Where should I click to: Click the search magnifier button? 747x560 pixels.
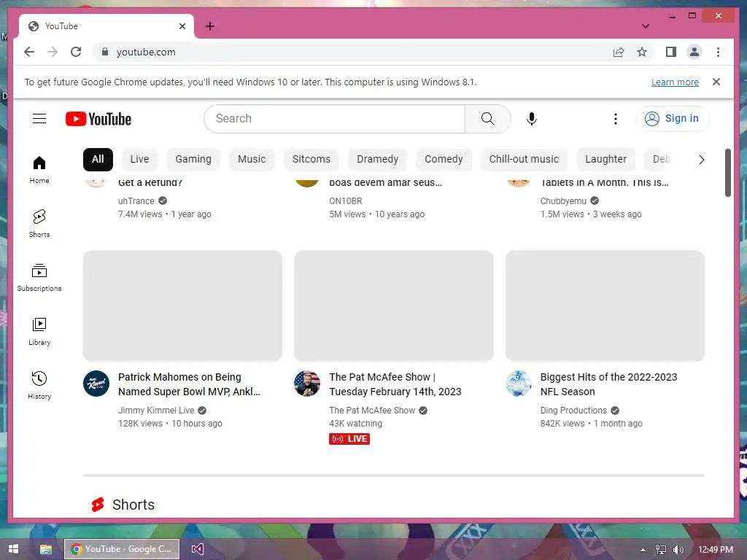click(x=487, y=119)
